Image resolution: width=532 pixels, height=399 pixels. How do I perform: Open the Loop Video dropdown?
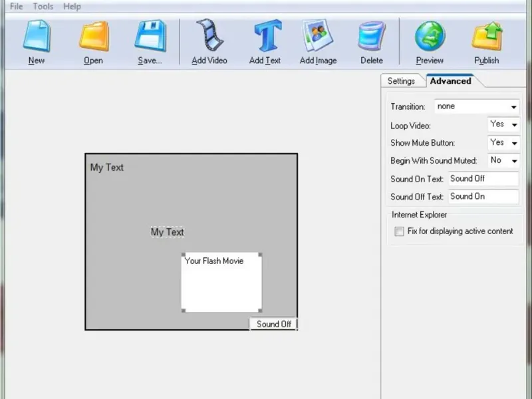(x=503, y=124)
